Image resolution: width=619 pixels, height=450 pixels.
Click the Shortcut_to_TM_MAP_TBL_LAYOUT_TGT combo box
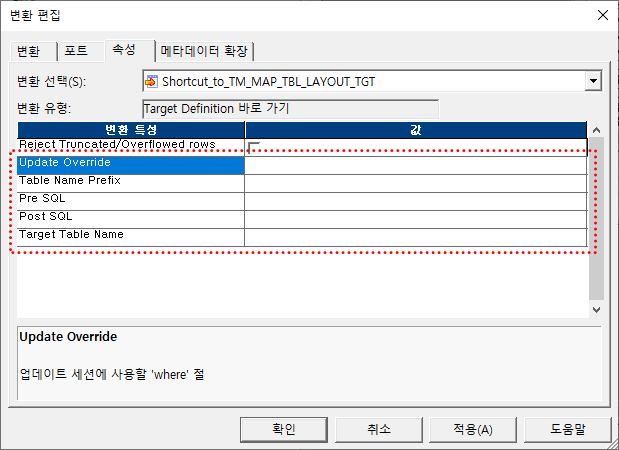click(372, 81)
